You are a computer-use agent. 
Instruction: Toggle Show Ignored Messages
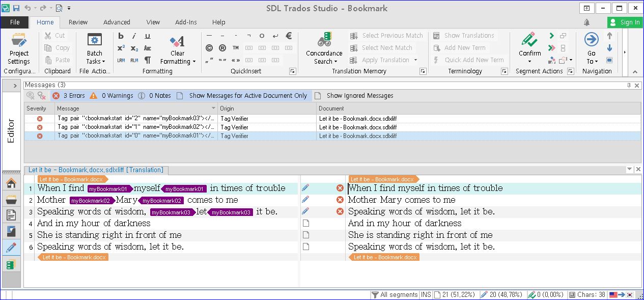tap(354, 96)
